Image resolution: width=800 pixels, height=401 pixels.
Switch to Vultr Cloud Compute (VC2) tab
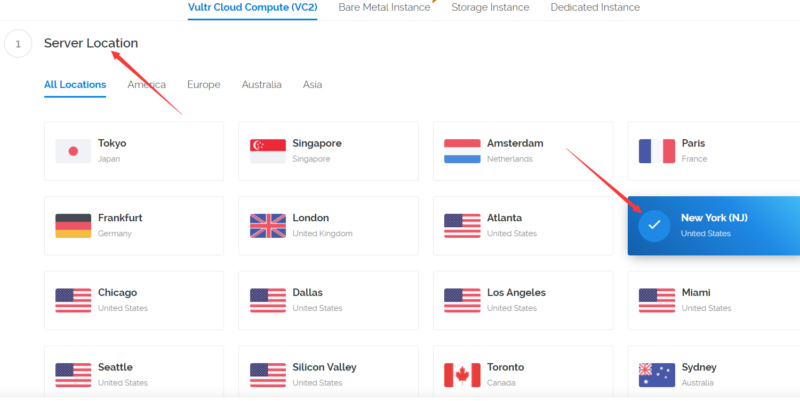253,8
